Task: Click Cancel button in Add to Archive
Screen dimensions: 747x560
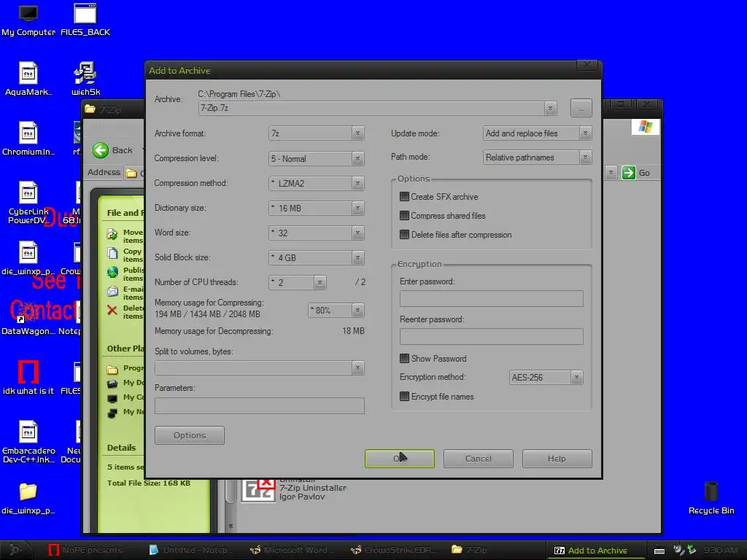Action: pos(479,459)
